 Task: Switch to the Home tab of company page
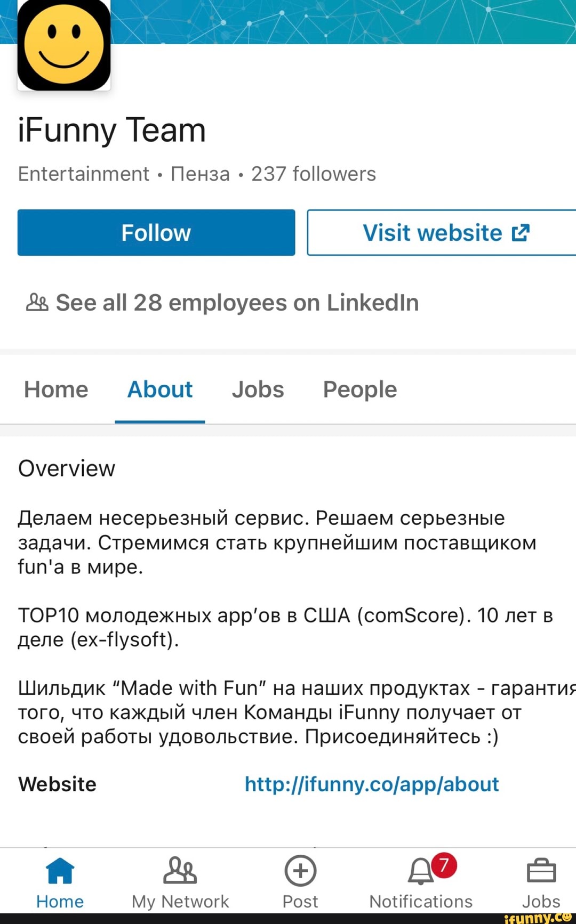click(56, 390)
